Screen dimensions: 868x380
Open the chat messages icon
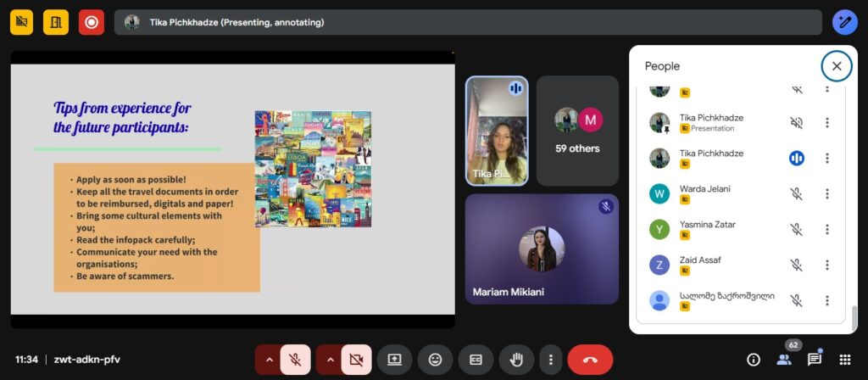coord(815,360)
